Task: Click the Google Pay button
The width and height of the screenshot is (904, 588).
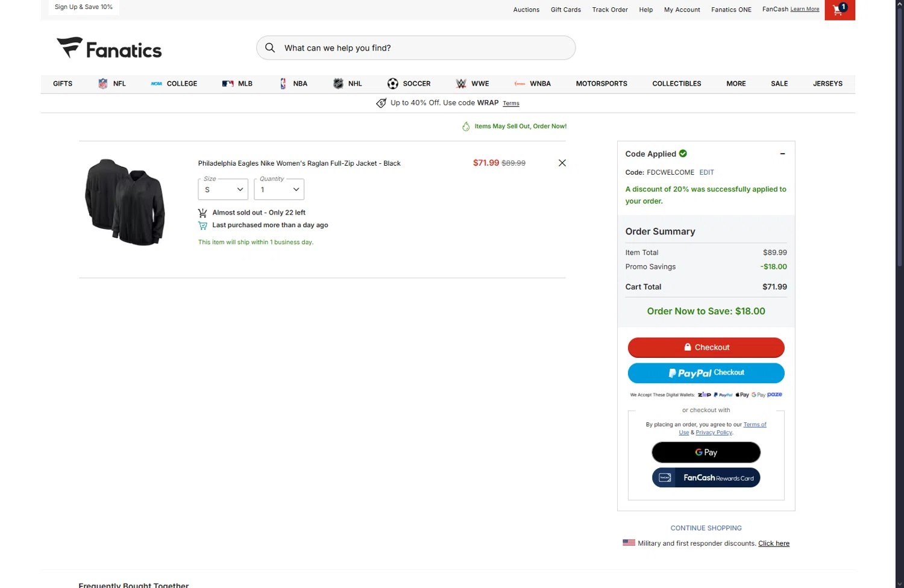Action: coord(706,452)
